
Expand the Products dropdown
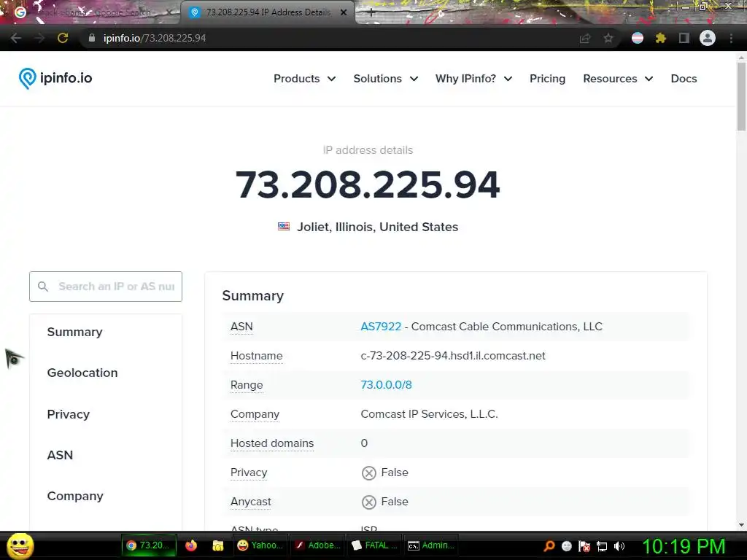point(304,79)
